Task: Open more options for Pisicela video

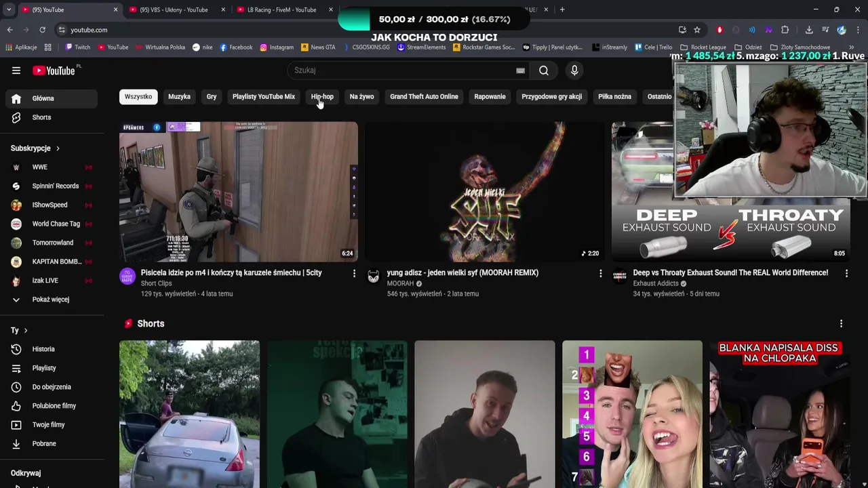Action: (354, 273)
